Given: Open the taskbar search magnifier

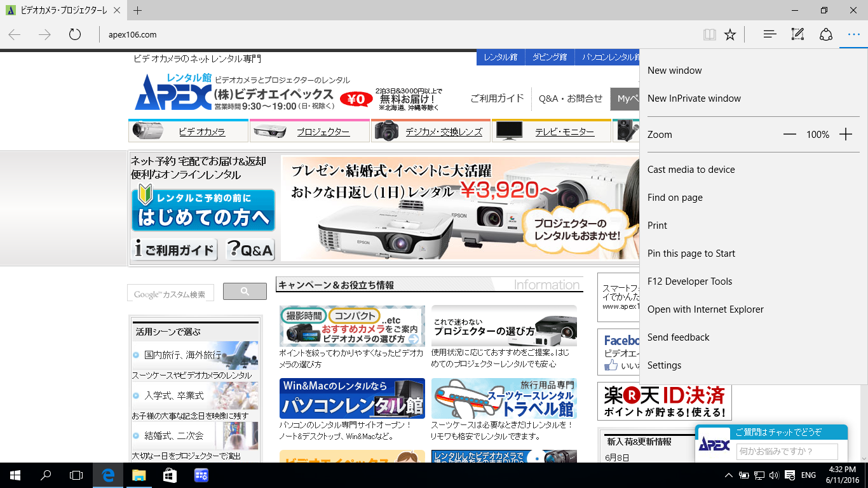Looking at the screenshot, I should click(46, 475).
